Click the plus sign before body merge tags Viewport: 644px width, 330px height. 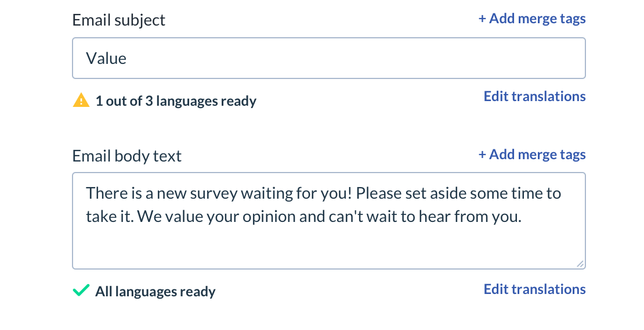click(482, 155)
